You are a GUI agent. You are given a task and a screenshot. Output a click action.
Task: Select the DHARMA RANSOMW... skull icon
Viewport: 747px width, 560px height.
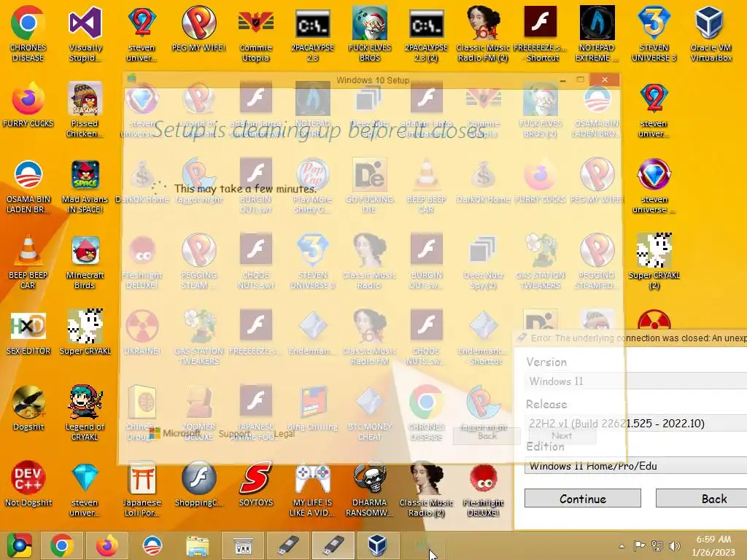pos(370,489)
